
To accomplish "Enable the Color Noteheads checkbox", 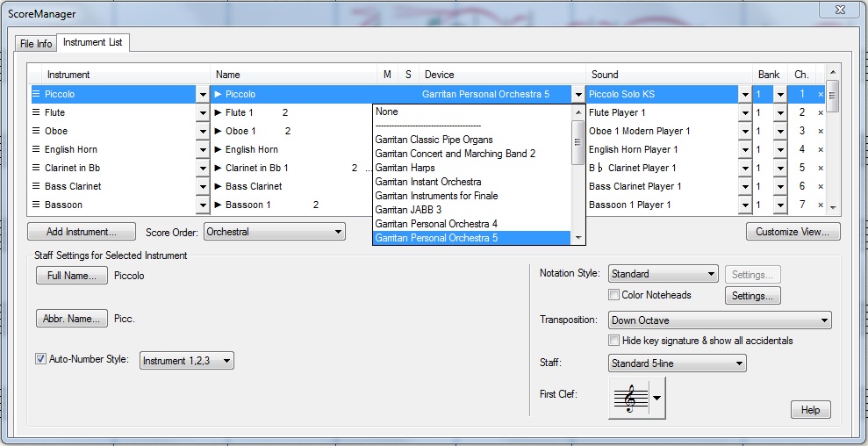I will click(614, 295).
